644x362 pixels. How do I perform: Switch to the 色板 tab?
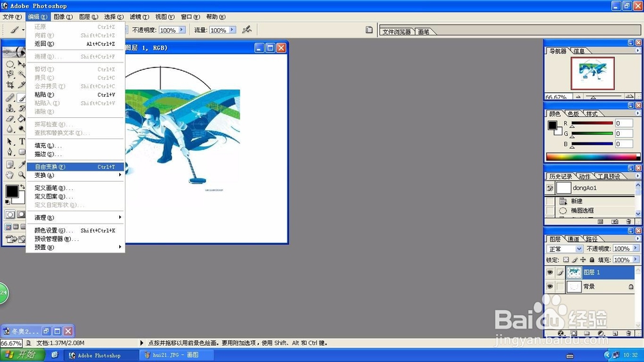point(573,113)
